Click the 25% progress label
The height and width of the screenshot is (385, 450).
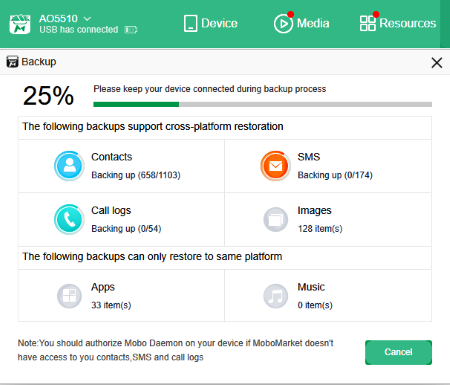pyautogui.click(x=48, y=96)
